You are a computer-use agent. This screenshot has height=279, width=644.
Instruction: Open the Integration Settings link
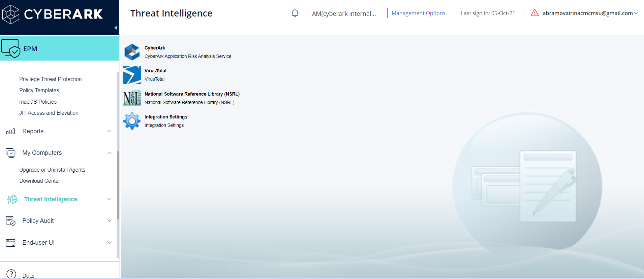[x=166, y=117]
